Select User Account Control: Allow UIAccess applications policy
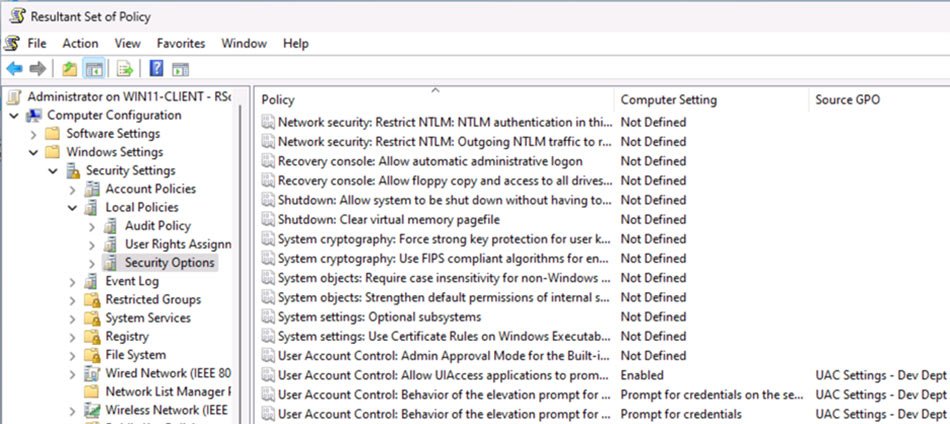 tap(442, 375)
